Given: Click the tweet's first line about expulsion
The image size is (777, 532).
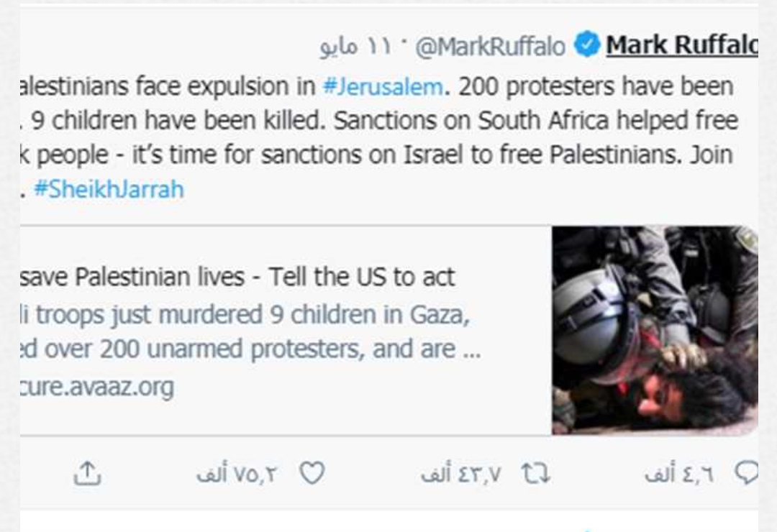Looking at the screenshot, I should pos(376,87).
